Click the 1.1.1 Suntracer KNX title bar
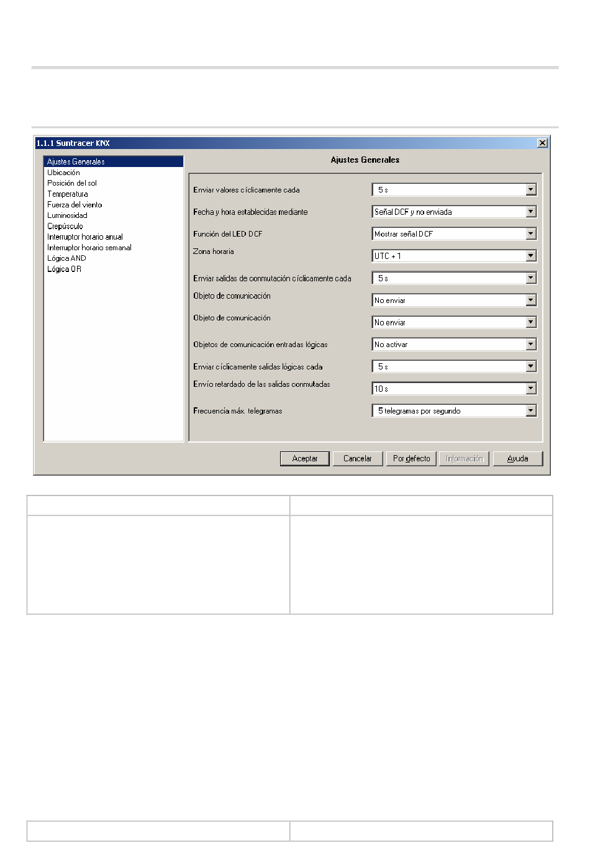The image size is (590, 868). (292, 143)
